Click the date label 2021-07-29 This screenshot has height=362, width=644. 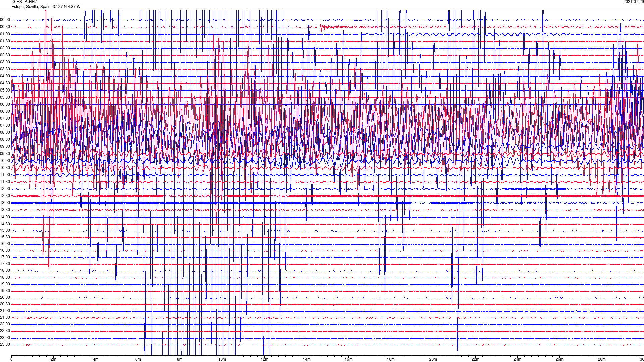coord(633,2)
